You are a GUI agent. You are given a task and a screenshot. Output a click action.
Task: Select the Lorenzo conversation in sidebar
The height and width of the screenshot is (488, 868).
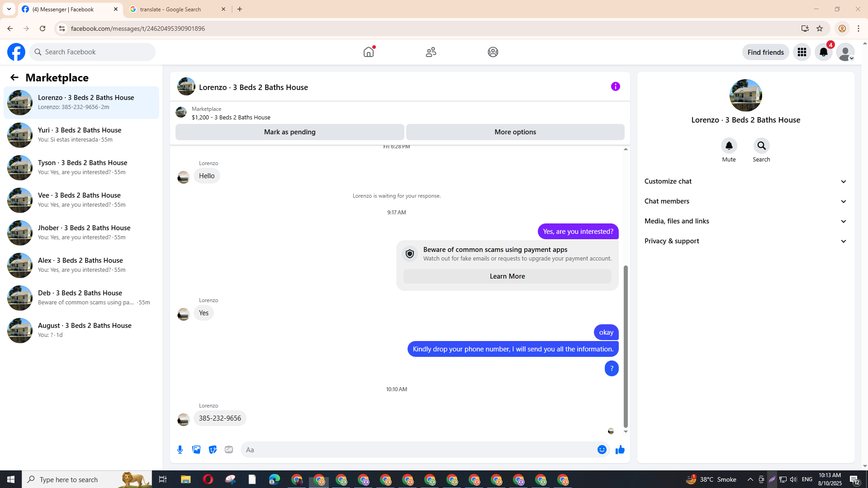(x=81, y=102)
